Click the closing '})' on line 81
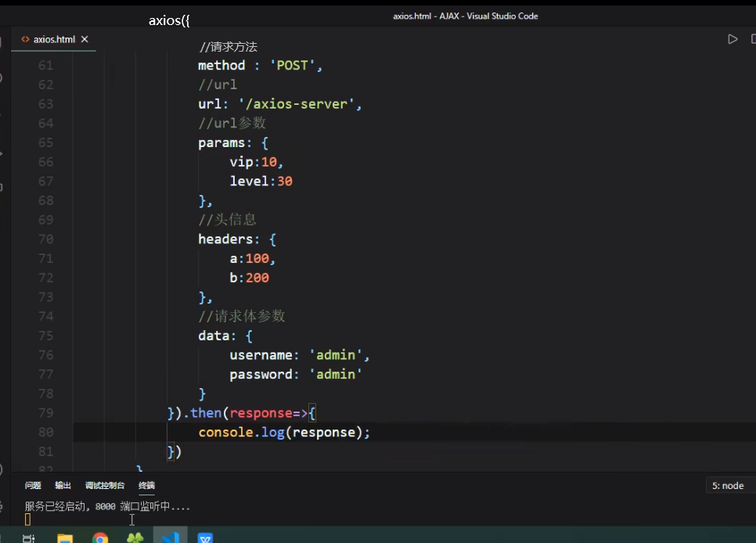 (174, 452)
